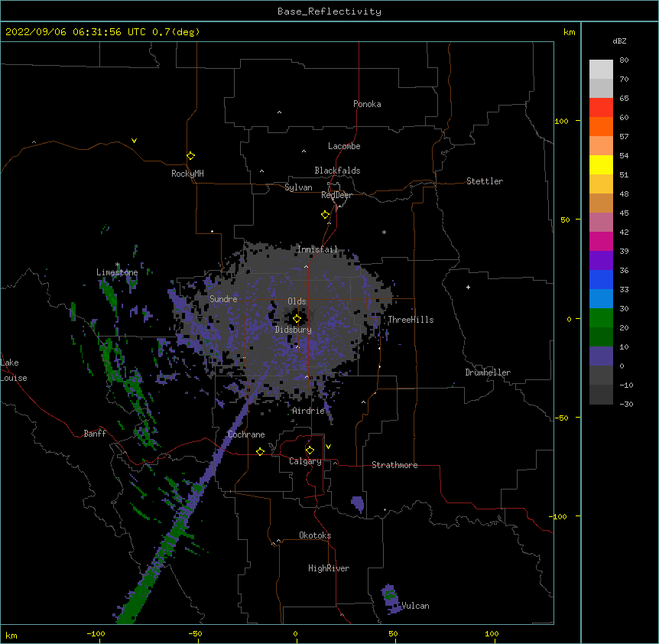Click the Innisfail label
Image resolution: width=659 pixels, height=644 pixels.
317,249
